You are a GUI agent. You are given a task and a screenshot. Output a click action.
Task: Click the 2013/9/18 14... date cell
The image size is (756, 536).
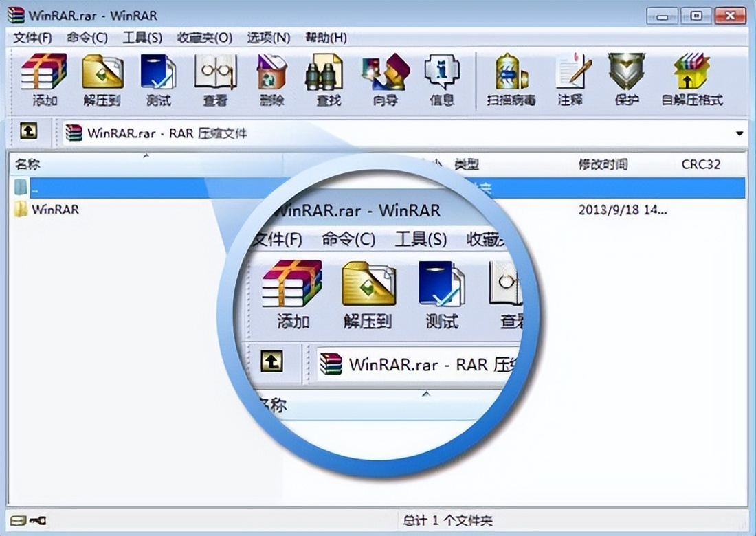coord(623,210)
